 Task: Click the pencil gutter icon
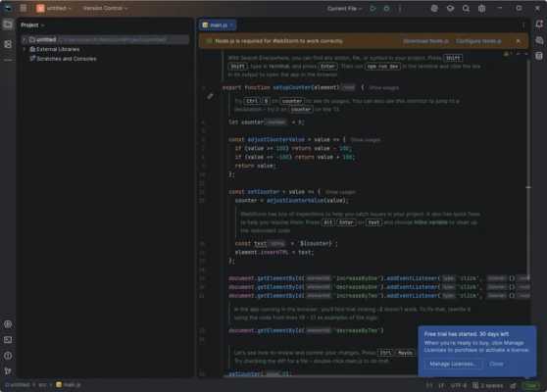click(x=210, y=96)
